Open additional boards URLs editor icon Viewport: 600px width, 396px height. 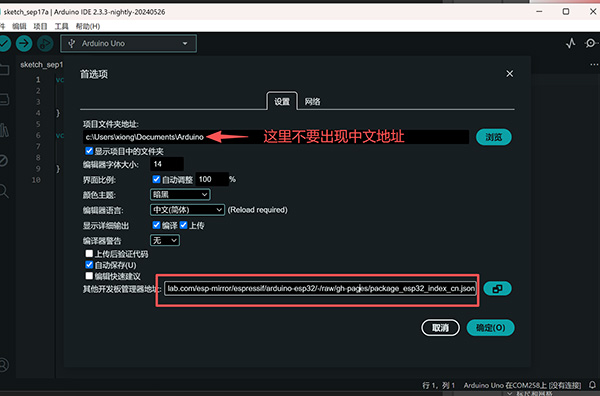coord(497,288)
